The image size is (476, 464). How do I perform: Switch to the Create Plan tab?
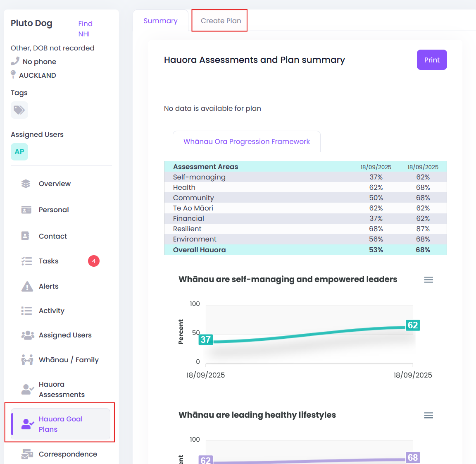(221, 21)
